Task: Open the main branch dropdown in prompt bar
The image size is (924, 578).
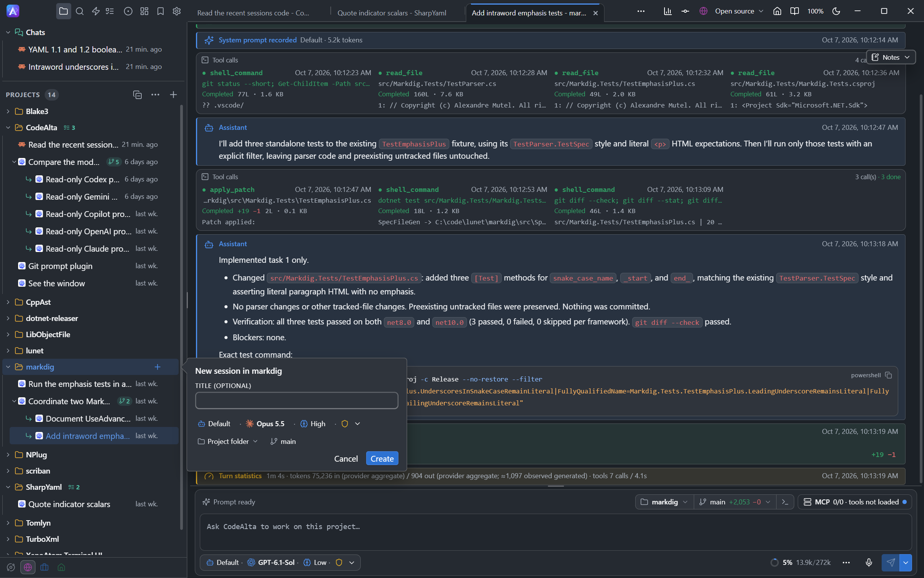Action: (x=736, y=502)
